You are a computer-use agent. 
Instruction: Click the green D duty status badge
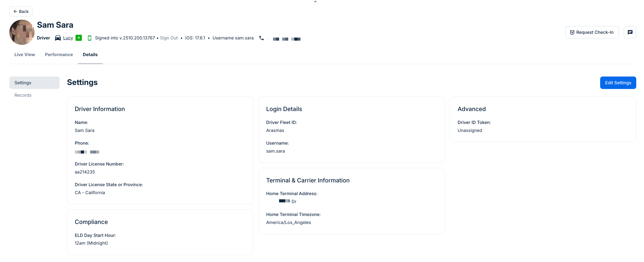[x=79, y=38]
